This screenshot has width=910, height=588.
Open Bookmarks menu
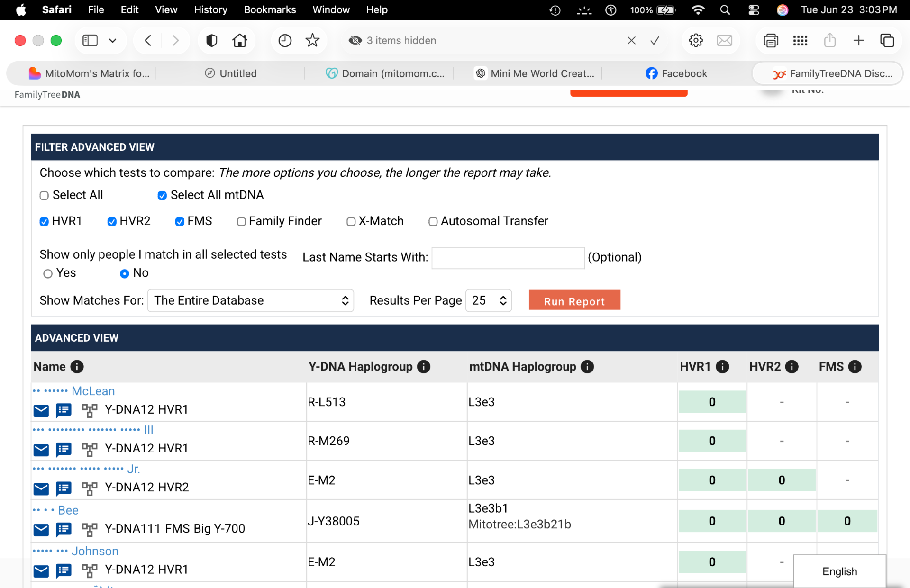[270, 10]
